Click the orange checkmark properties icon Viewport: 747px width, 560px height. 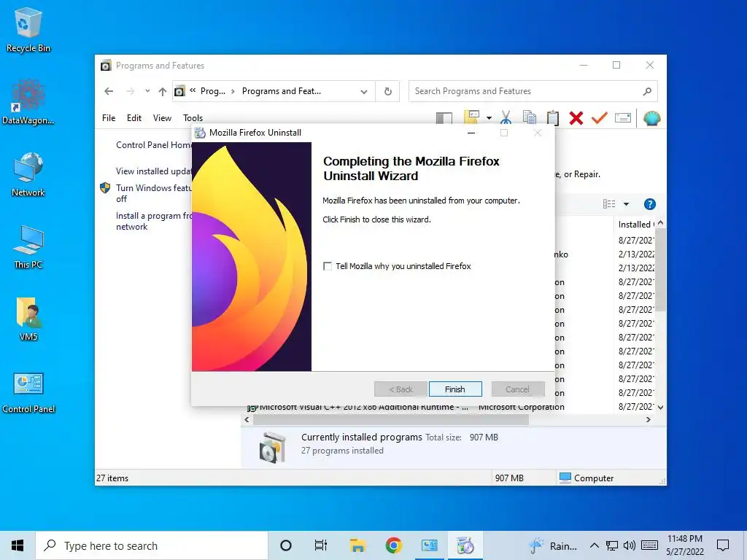600,117
